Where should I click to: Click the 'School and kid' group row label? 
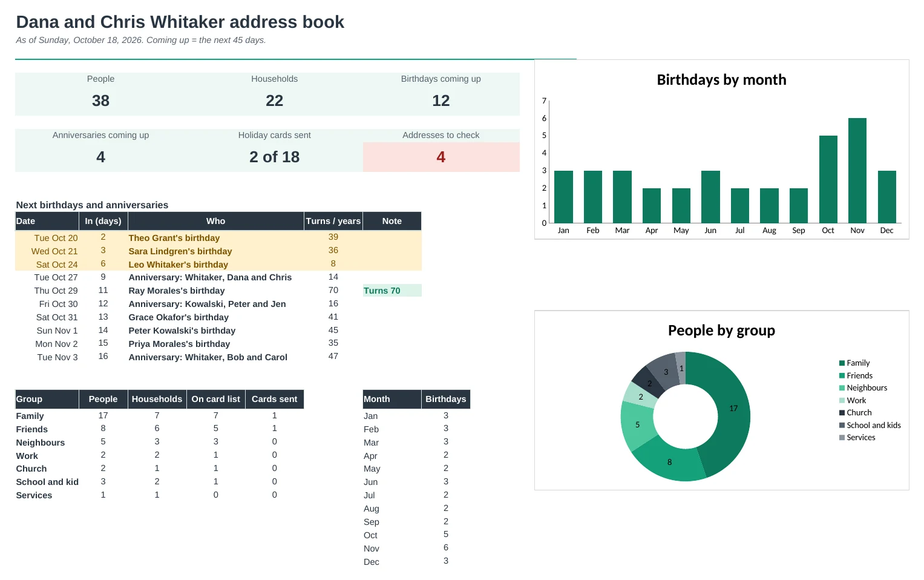click(47, 482)
